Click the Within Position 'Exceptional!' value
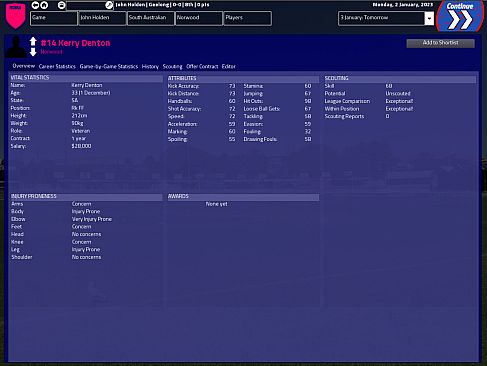The height and width of the screenshot is (366, 487). [399, 109]
